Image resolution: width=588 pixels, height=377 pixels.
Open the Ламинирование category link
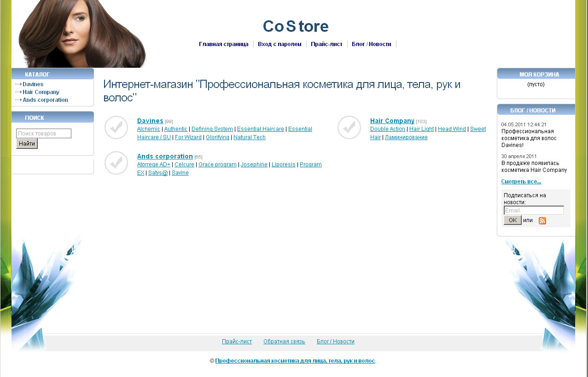point(406,137)
